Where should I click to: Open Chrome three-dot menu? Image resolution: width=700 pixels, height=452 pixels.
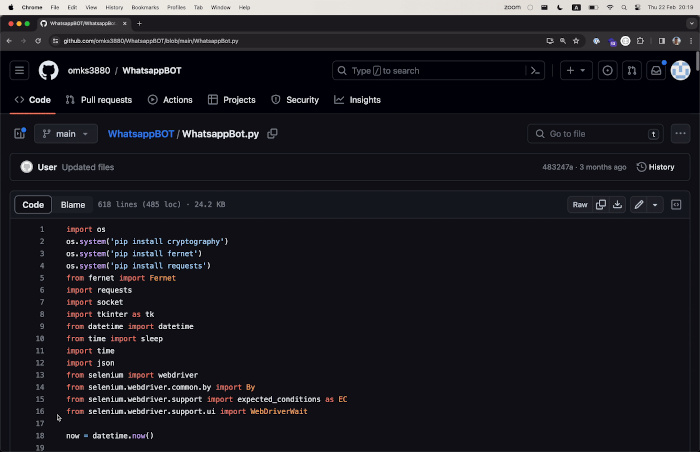click(x=691, y=41)
